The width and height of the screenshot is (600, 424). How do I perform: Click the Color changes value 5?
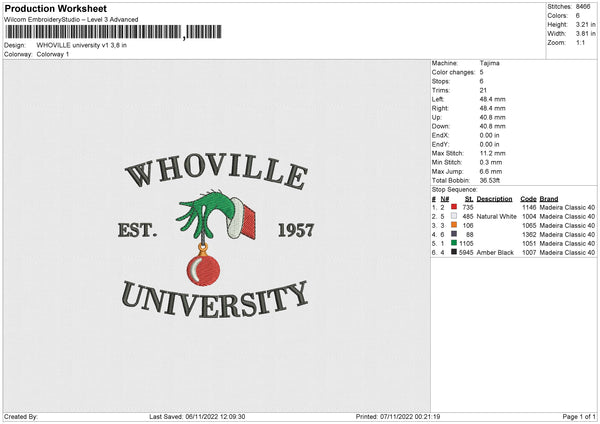(x=481, y=72)
